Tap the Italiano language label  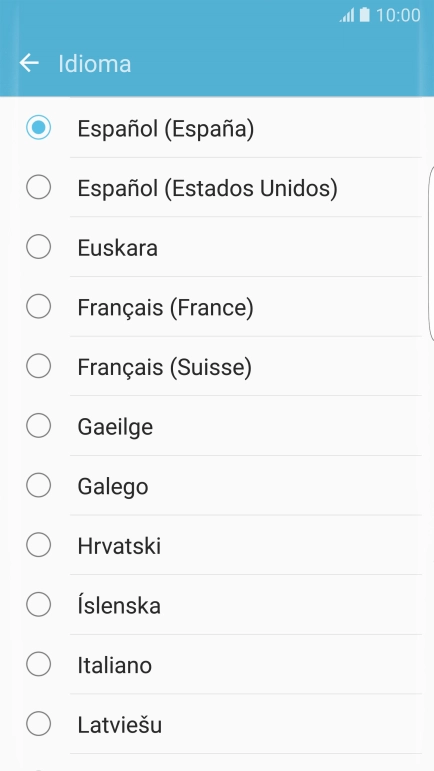click(x=115, y=665)
